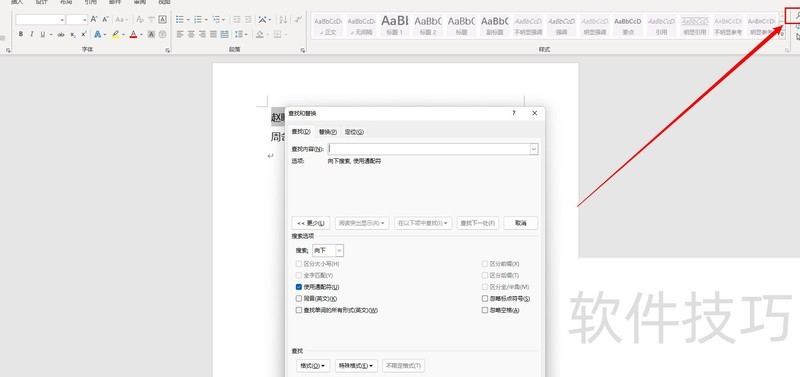Click the 更少 button
Viewport: 800px width, 377px height.
311,223
